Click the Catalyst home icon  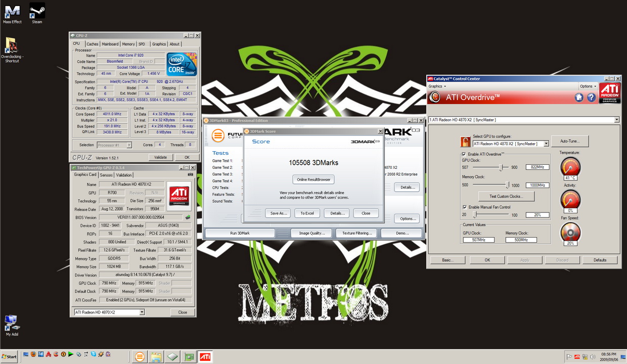pyautogui.click(x=579, y=98)
